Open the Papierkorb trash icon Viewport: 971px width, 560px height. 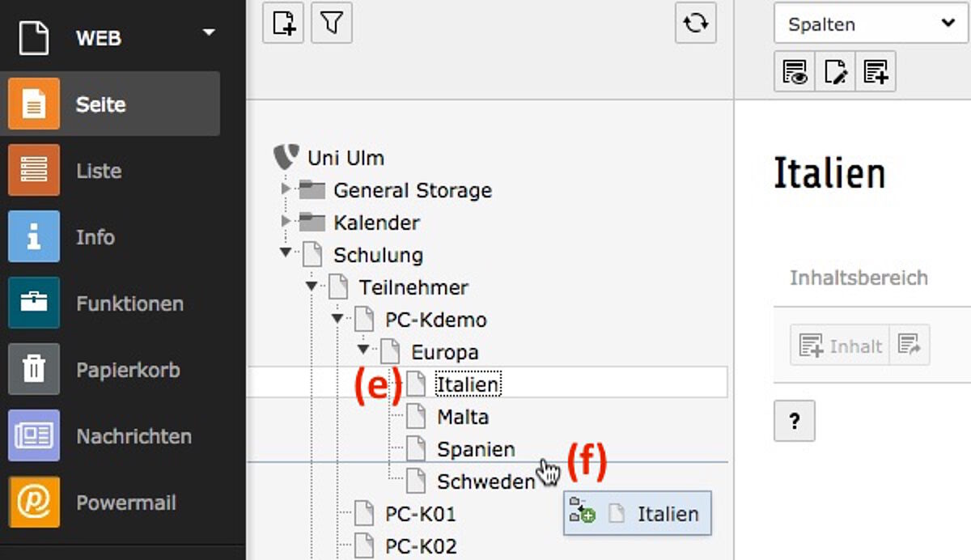34,369
